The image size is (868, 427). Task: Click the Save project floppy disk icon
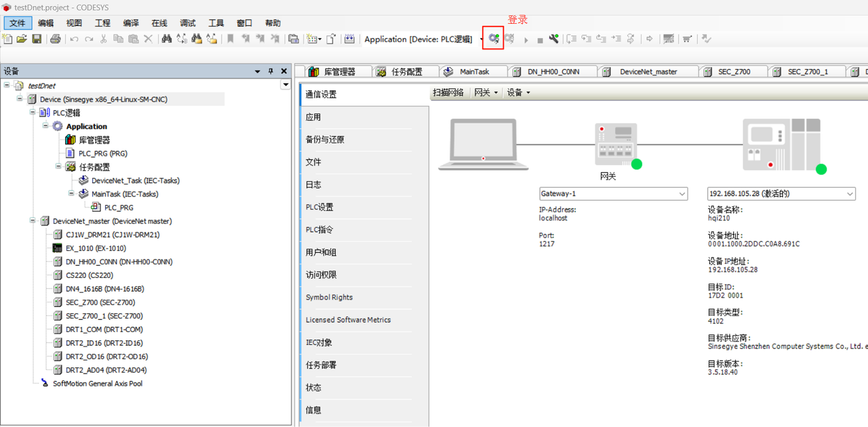tap(37, 39)
